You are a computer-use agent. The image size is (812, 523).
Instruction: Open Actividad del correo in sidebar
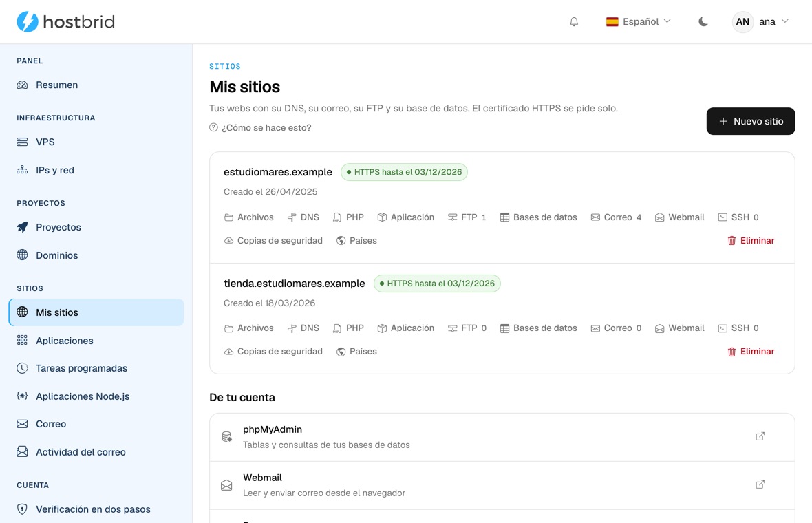point(96,452)
